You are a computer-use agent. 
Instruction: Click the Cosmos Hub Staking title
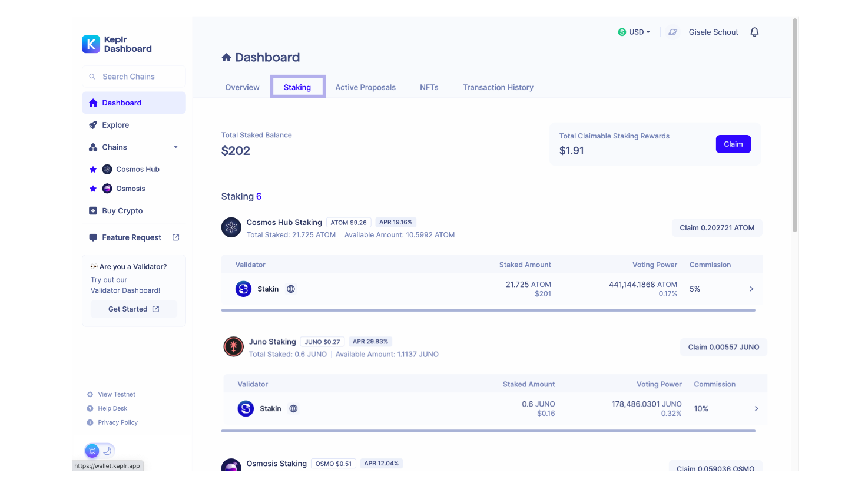(x=284, y=222)
